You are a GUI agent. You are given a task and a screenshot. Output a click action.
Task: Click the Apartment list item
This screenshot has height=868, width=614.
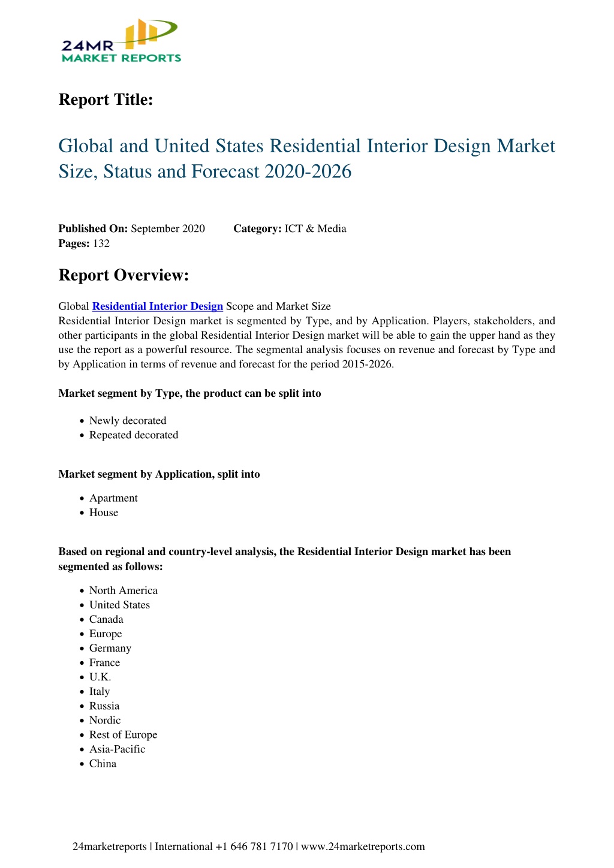tap(113, 498)
